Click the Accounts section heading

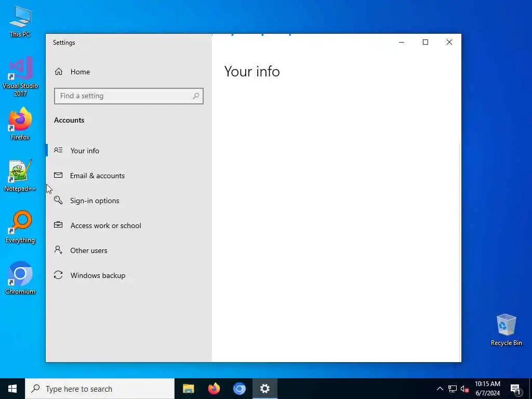[x=69, y=120]
